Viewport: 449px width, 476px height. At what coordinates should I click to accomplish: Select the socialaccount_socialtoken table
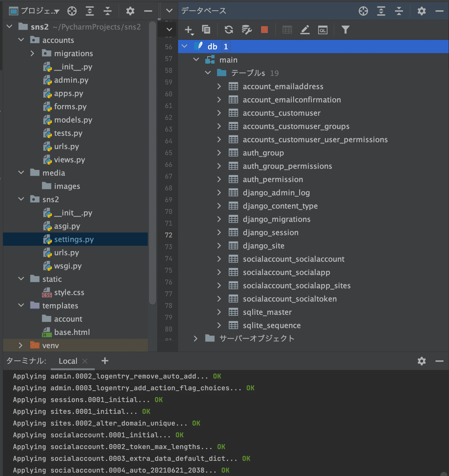point(290,299)
